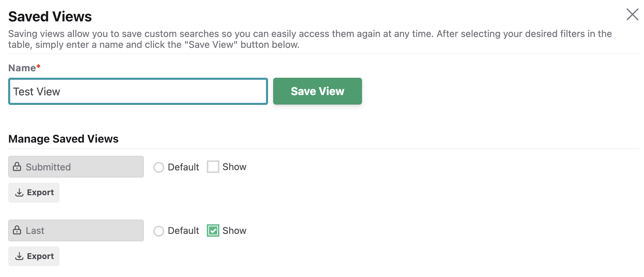Click the Saved Views title text
The width and height of the screenshot is (644, 277).
coord(50,16)
